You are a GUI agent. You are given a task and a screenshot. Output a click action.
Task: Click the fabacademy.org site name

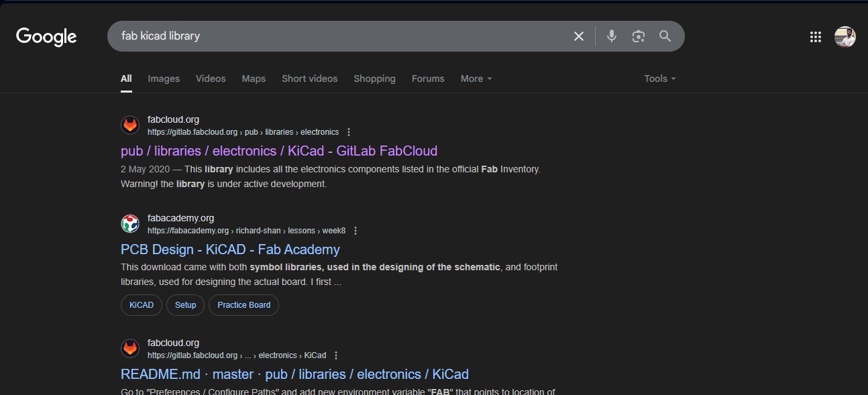[x=181, y=218]
